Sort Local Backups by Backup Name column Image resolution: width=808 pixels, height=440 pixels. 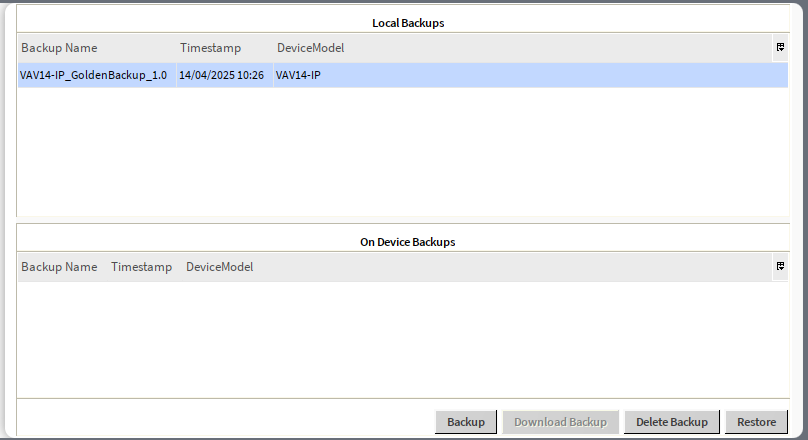coord(59,48)
